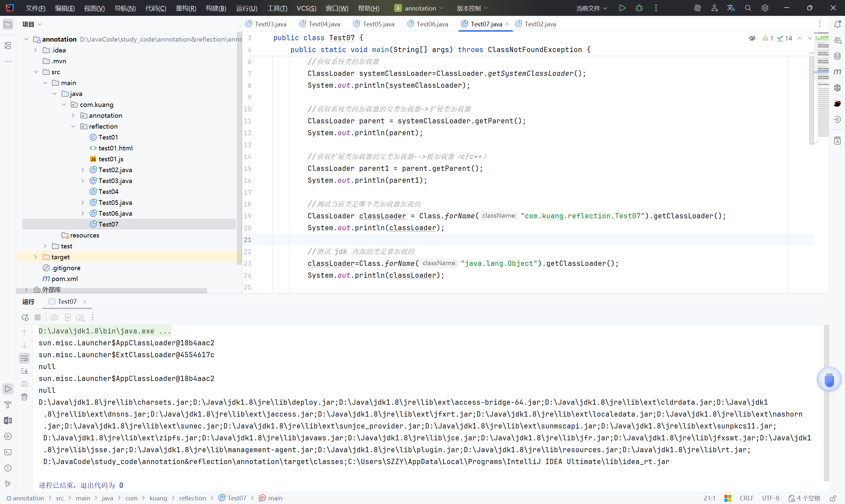This screenshot has height=504, width=845.
Task: Toggle soft-wrap in the run console
Action: (x=24, y=358)
